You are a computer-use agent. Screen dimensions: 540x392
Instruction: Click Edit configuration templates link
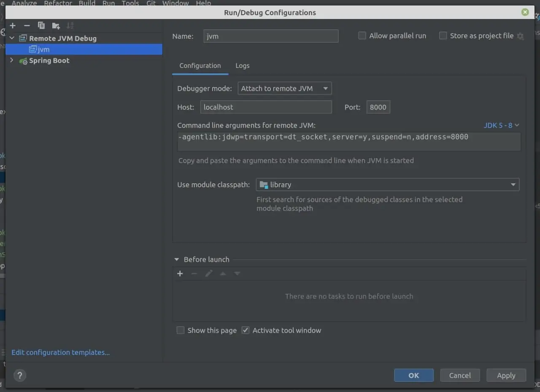tap(61, 352)
